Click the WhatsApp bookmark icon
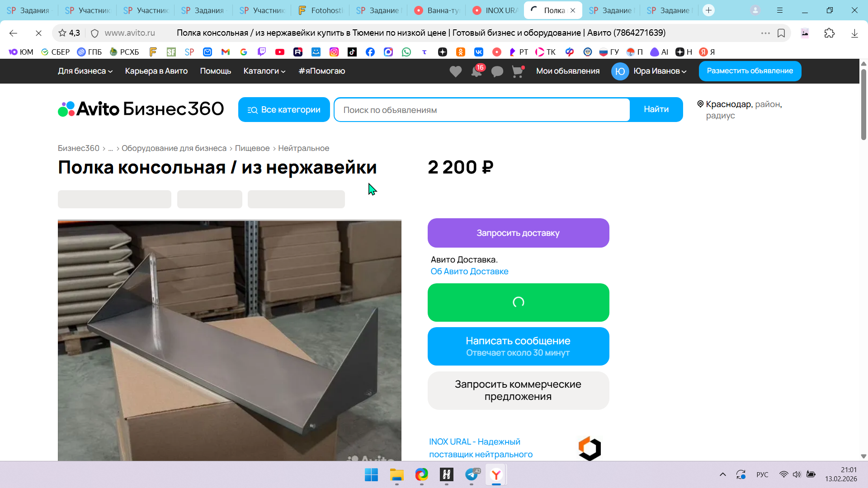The height and width of the screenshot is (488, 868). click(x=406, y=52)
